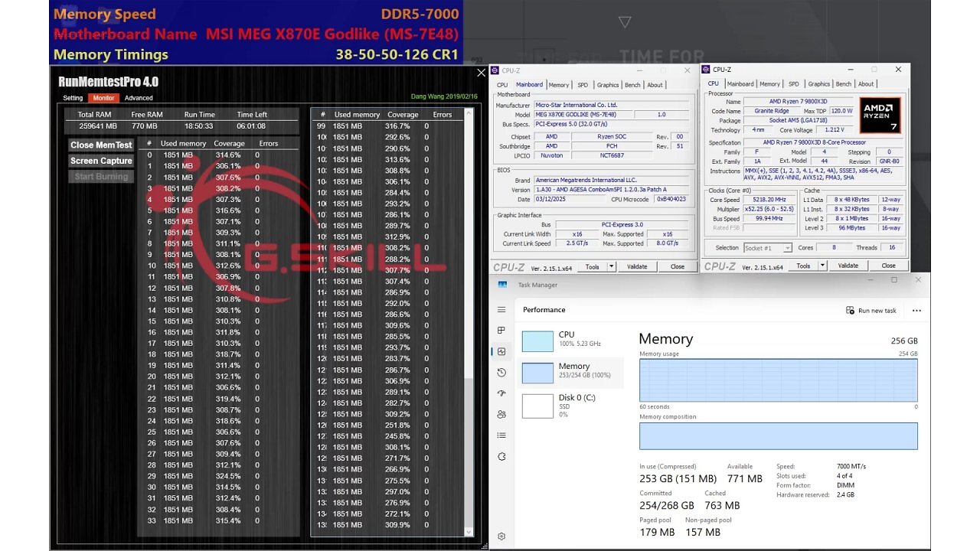The image size is (980, 551).
Task: Click thread 29 row with 324.5% coverage
Action: 218,476
